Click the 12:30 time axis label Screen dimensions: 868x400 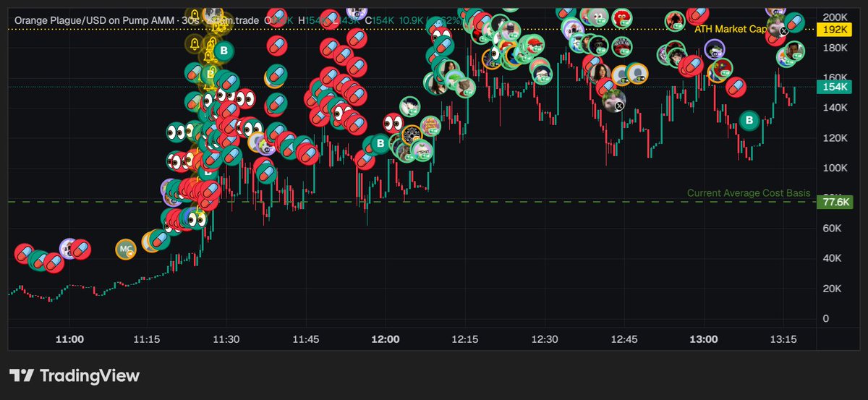(x=544, y=339)
